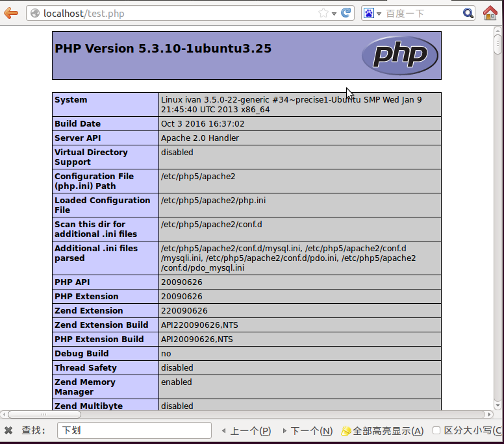504x444 pixels.
Task: Click the vertical scrollbar thumb on right
Action: pyautogui.click(x=498, y=44)
